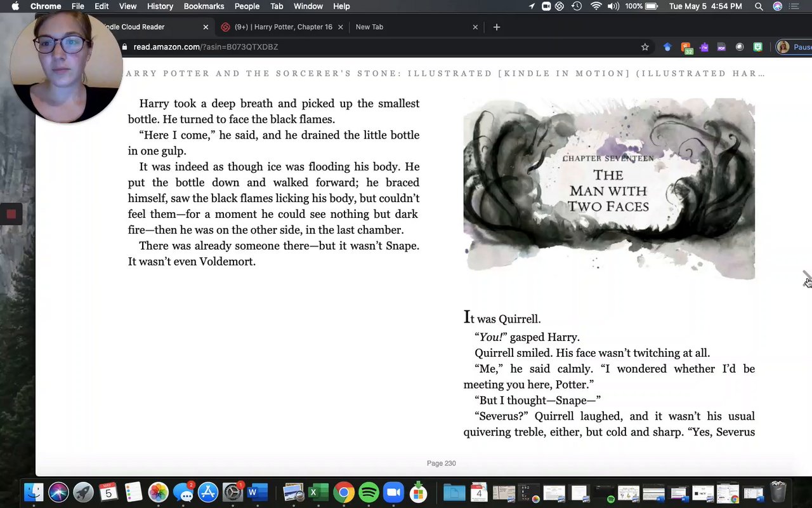This screenshot has height=508, width=812.
Task: Open App Store in the Dock
Action: pos(208,492)
